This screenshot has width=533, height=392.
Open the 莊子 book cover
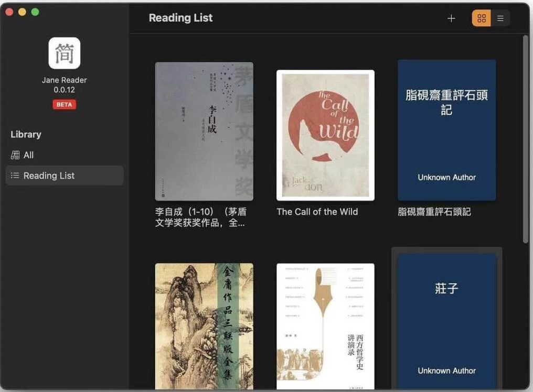pyautogui.click(x=446, y=321)
